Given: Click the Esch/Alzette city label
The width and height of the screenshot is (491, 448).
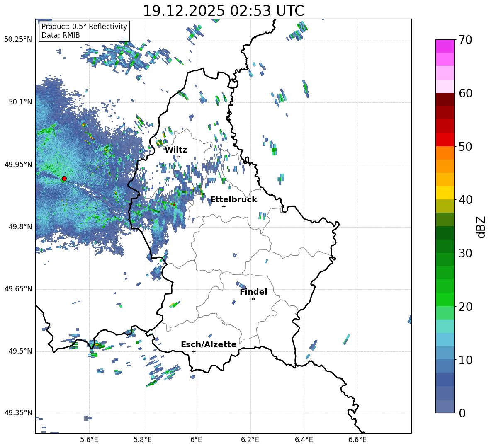Looking at the screenshot, I should coord(209,345).
